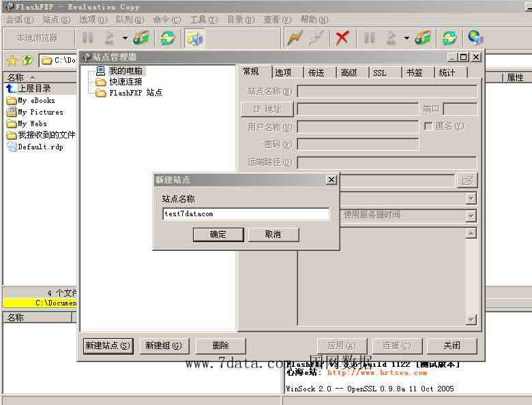Open the 选项 menu
The height and width of the screenshot is (405, 532).
(x=93, y=19)
